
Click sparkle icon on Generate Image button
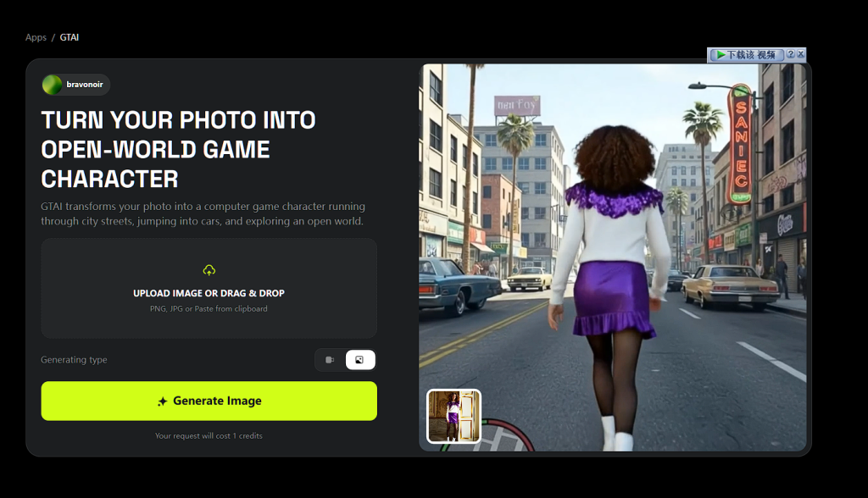(x=162, y=401)
